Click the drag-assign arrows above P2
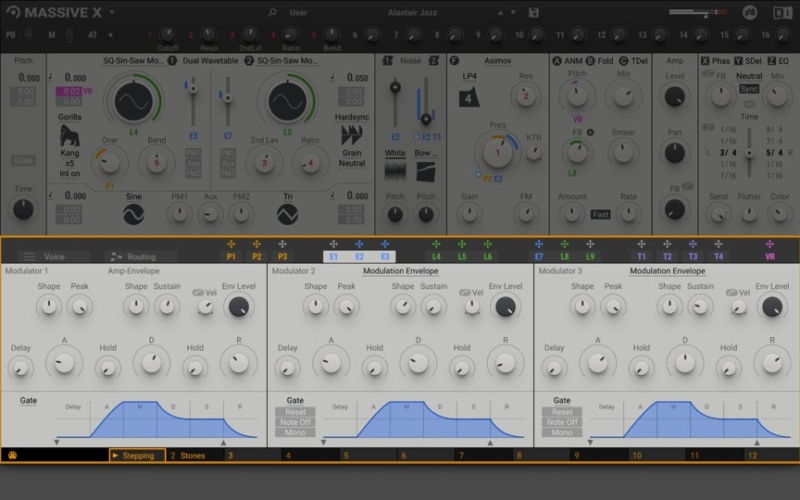The image size is (800, 500). click(257, 244)
